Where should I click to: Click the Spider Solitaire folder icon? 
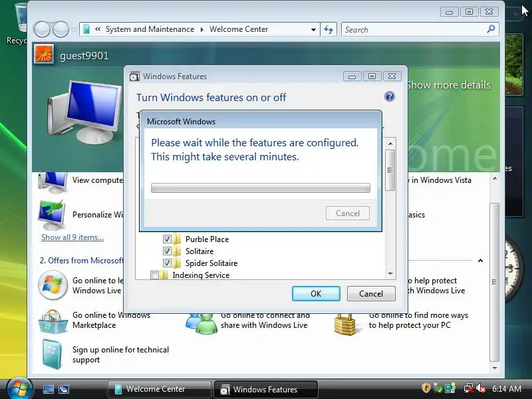pyautogui.click(x=176, y=263)
